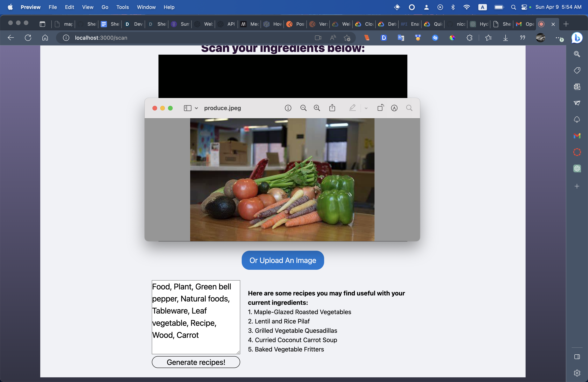Viewport: 588px width, 382px height.
Task: Click the Preview zoom out icon
Action: click(303, 108)
